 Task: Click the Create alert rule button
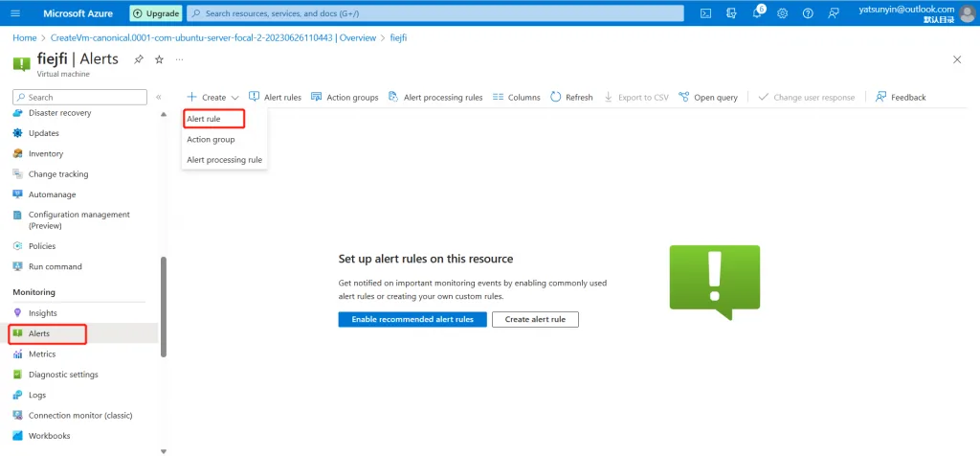pyautogui.click(x=535, y=319)
